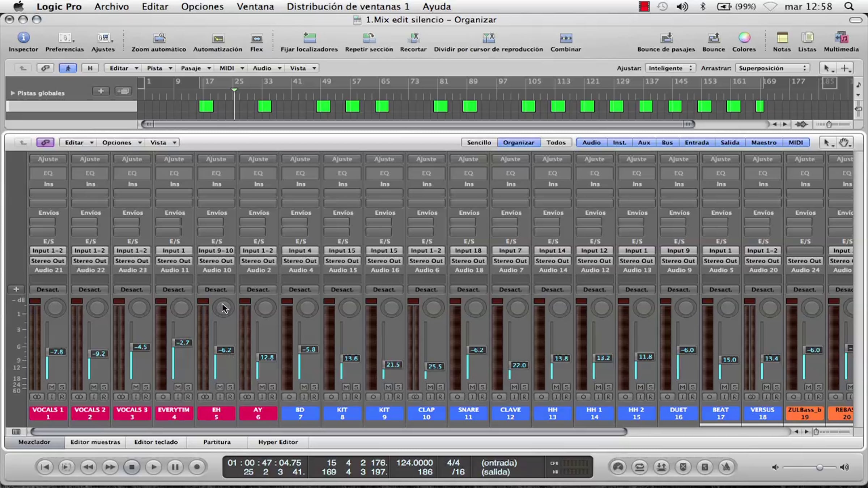
Task: Click the green region at bar 33
Action: (264, 106)
